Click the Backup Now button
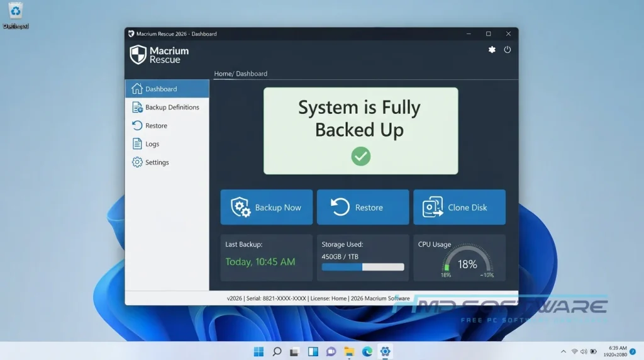The image size is (644, 360). click(x=266, y=207)
